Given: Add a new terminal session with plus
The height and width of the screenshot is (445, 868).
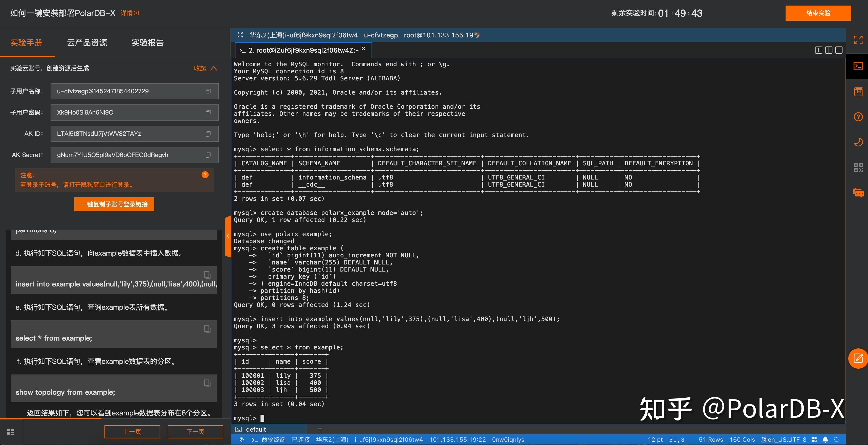Looking at the screenshot, I should pyautogui.click(x=320, y=429).
